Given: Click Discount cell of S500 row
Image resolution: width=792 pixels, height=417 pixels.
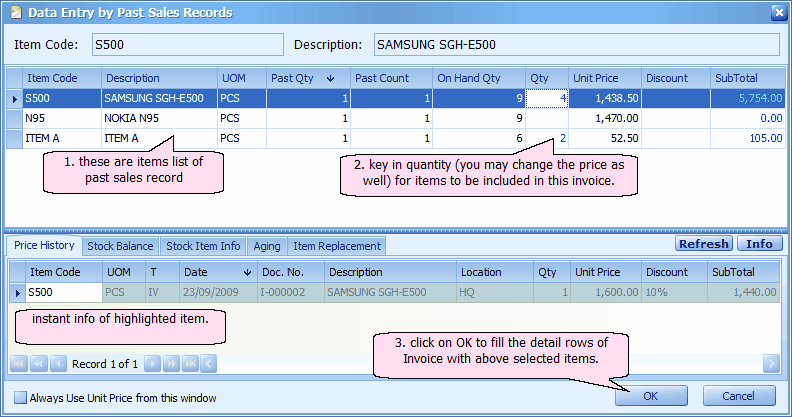Looking at the screenshot, I should (x=676, y=98).
